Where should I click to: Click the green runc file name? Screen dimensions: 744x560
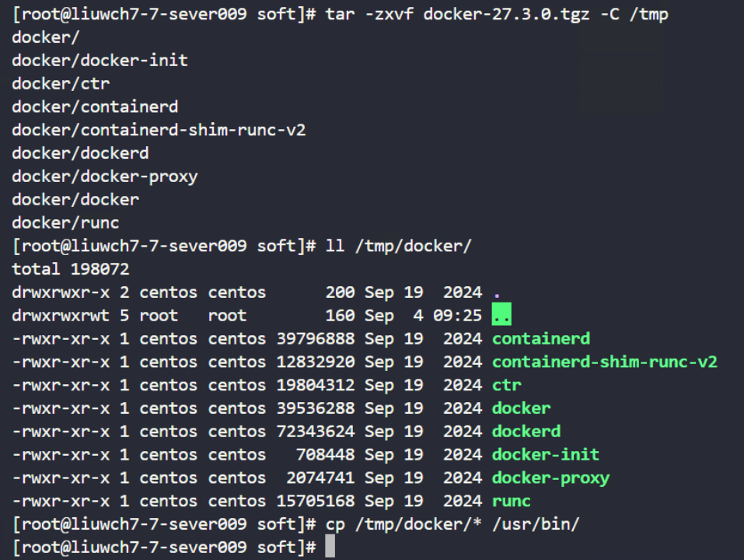[512, 501]
